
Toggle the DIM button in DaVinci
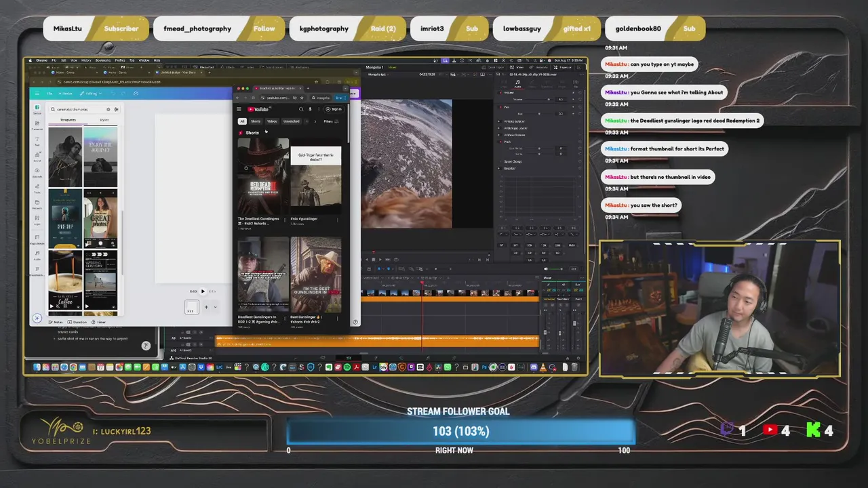574,269
